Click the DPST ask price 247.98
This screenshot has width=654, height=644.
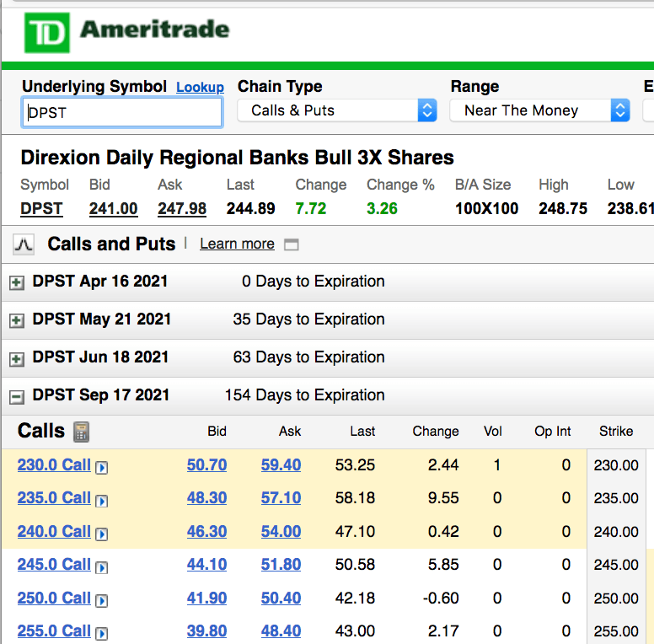182,208
